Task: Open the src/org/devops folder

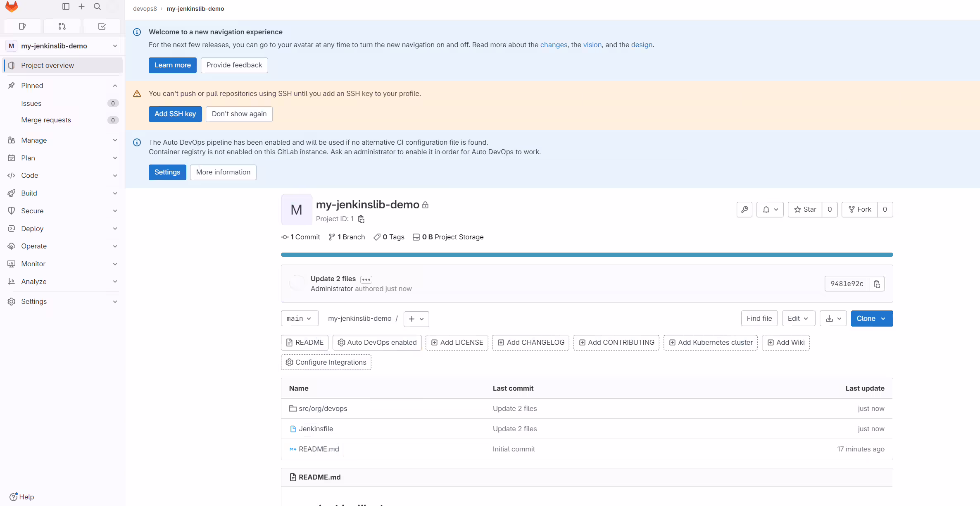Action: point(323,408)
